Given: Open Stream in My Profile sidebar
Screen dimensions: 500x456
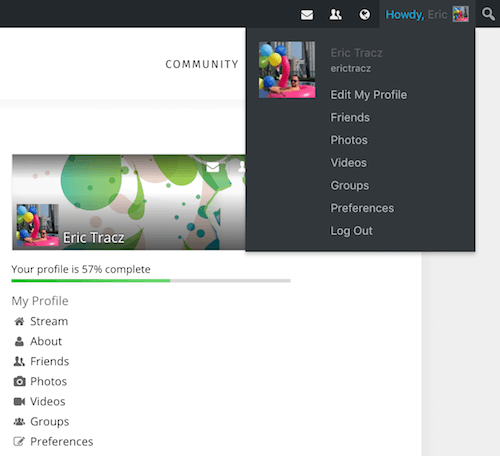Looking at the screenshot, I should pos(49,321).
